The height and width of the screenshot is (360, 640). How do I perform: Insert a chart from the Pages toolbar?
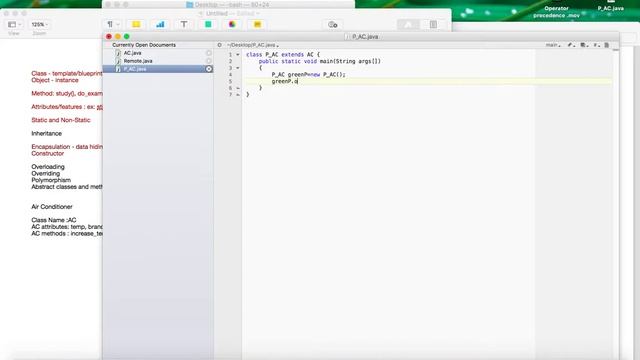pos(160,24)
